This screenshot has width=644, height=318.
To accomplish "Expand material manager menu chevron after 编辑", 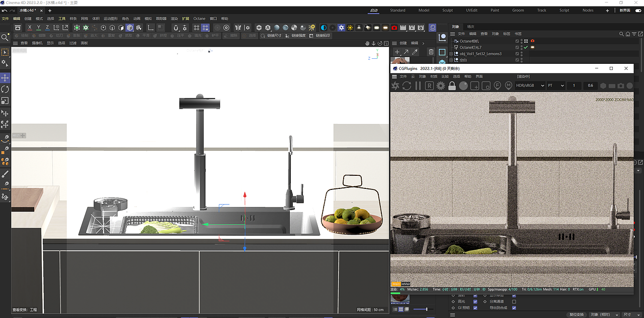I will click(x=423, y=43).
